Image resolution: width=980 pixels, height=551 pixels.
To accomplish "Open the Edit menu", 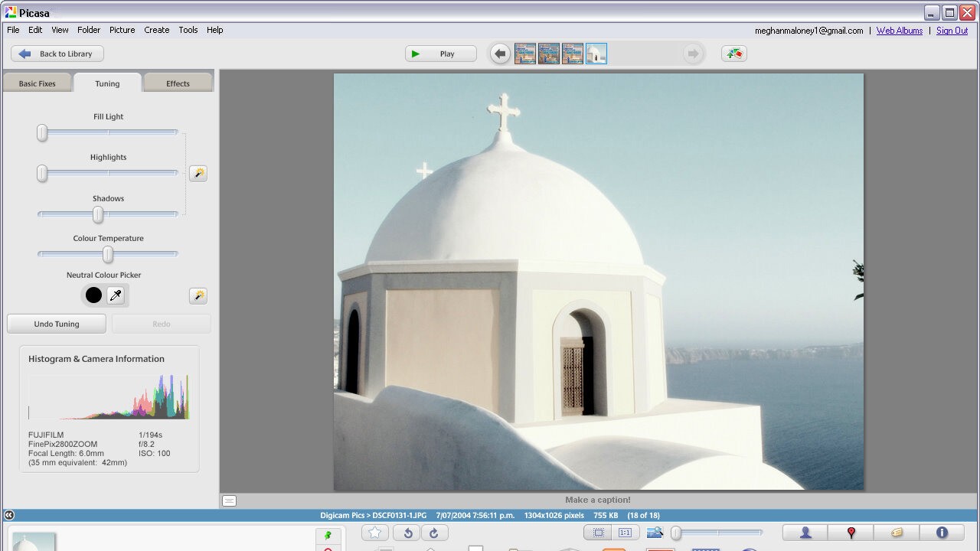I will [x=35, y=30].
